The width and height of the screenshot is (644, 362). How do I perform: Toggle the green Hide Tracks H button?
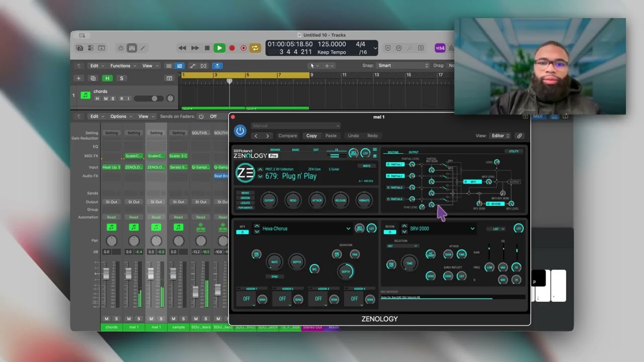107,78
